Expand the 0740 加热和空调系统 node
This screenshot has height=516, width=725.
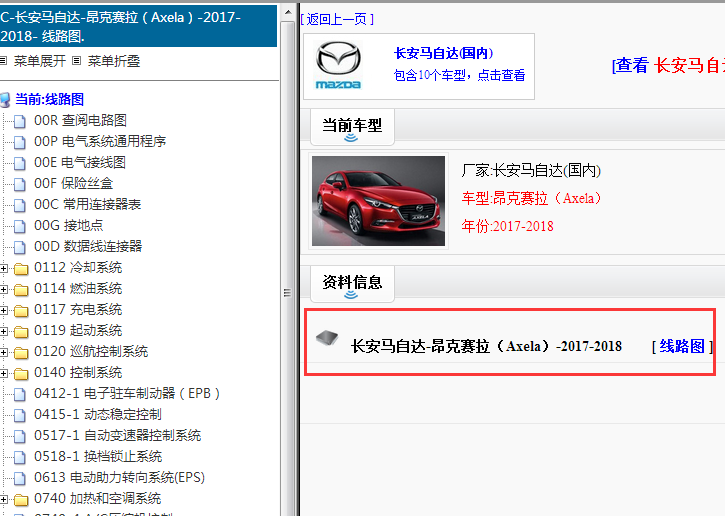[3, 499]
